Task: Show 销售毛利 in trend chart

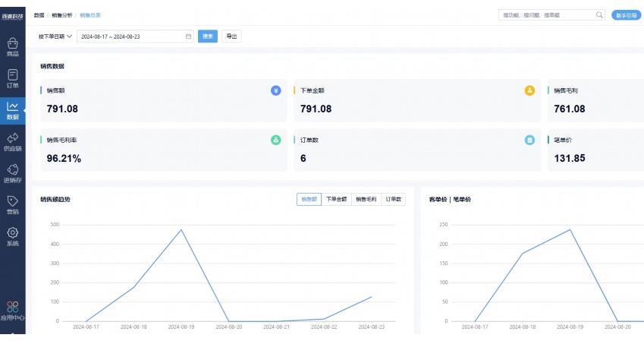Action: [366, 199]
